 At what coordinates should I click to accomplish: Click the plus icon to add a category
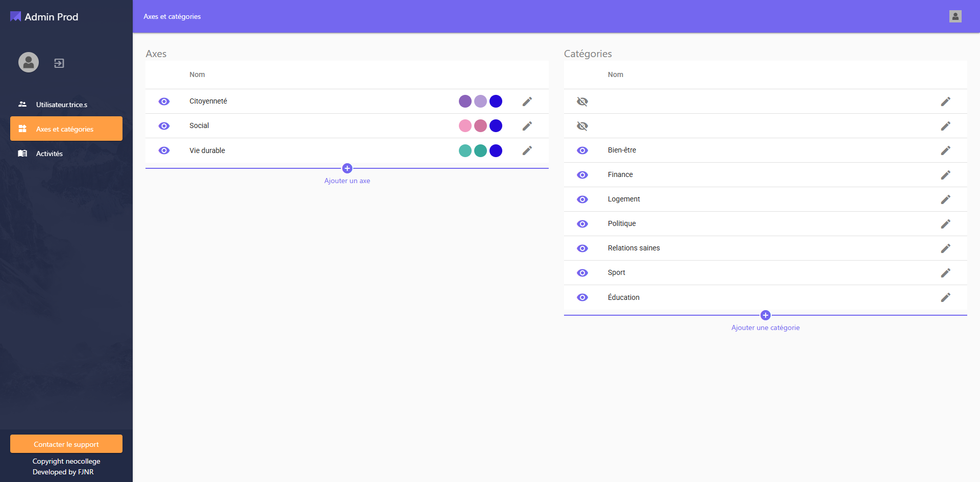[x=766, y=315]
